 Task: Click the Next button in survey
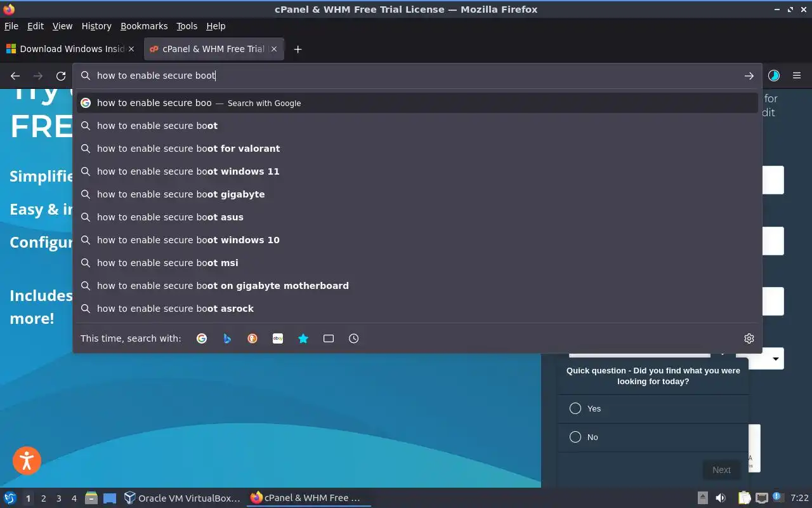point(721,470)
